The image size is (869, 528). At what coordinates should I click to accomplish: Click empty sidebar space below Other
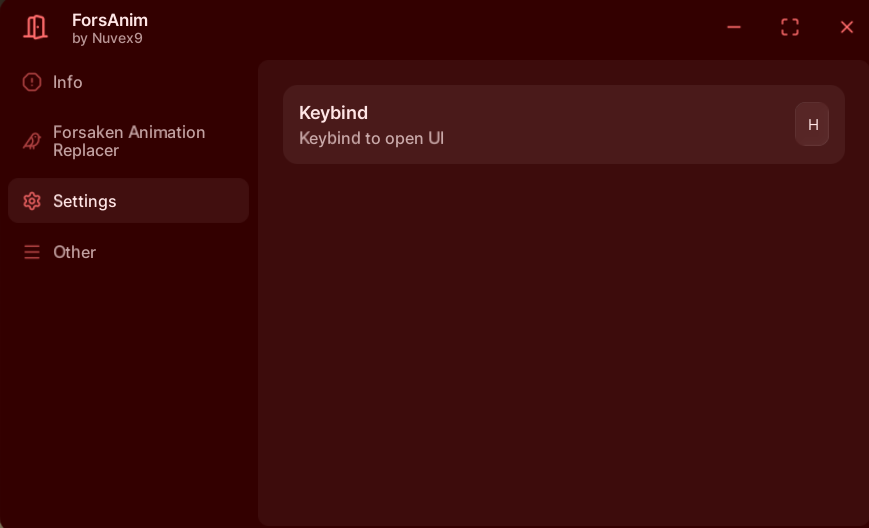pos(128,400)
